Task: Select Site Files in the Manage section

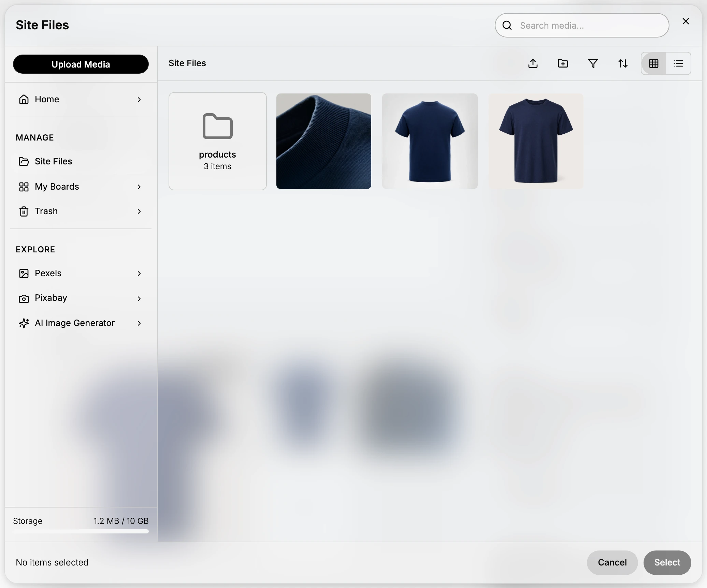Action: 81,161
